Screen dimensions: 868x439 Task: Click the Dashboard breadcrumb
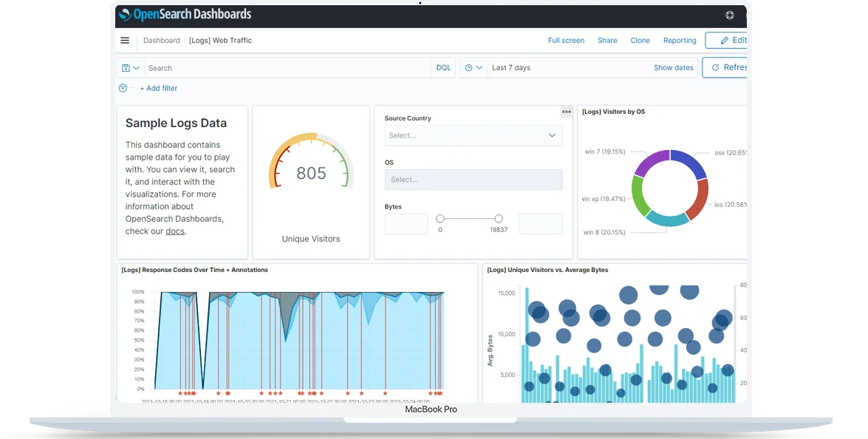click(161, 41)
